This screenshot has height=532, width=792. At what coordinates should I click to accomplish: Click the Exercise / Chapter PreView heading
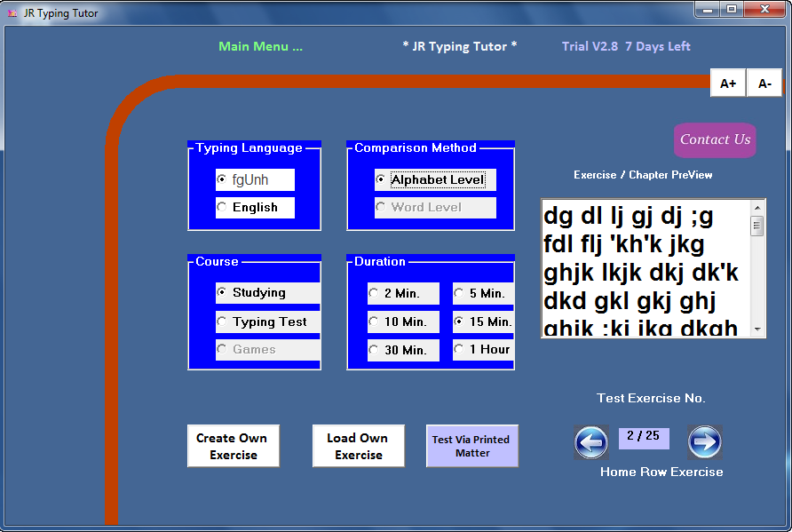click(643, 175)
